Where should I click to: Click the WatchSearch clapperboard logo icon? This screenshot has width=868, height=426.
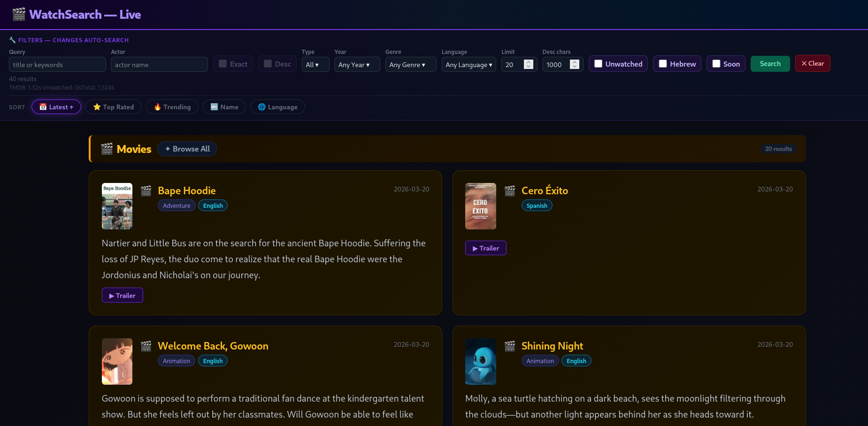pyautogui.click(x=19, y=15)
